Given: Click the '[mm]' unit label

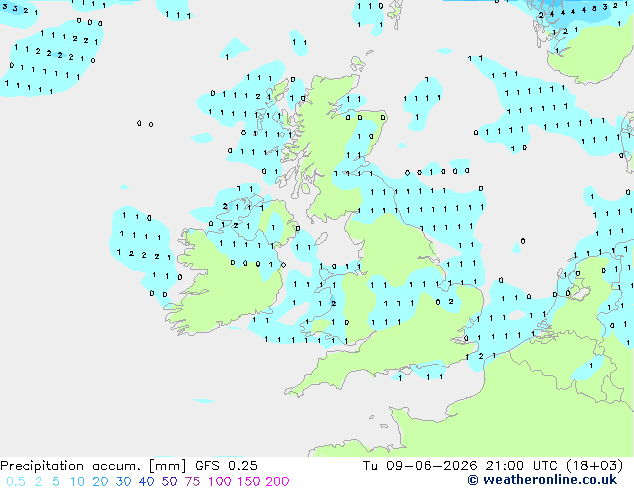Looking at the screenshot, I should [x=168, y=466].
